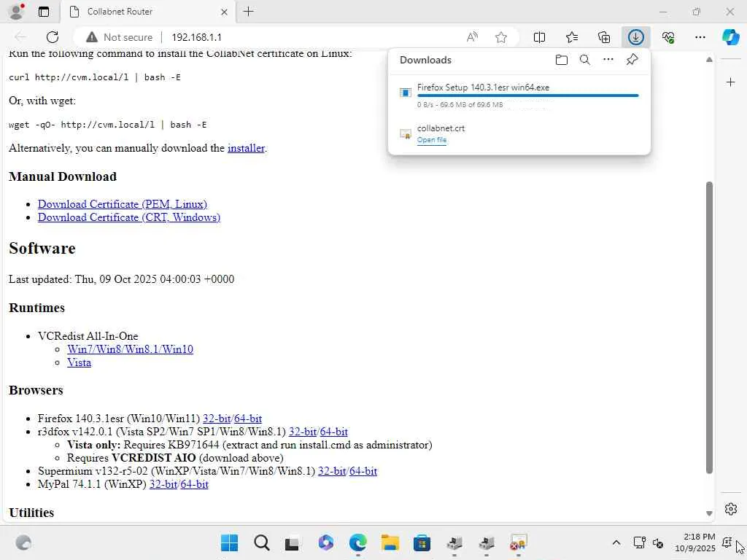
Task: Open network status tray icon
Action: (639, 542)
